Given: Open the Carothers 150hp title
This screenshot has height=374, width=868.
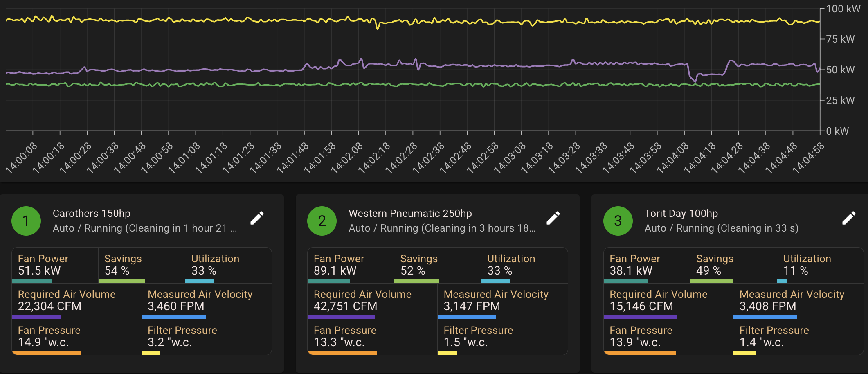Looking at the screenshot, I should (x=92, y=214).
